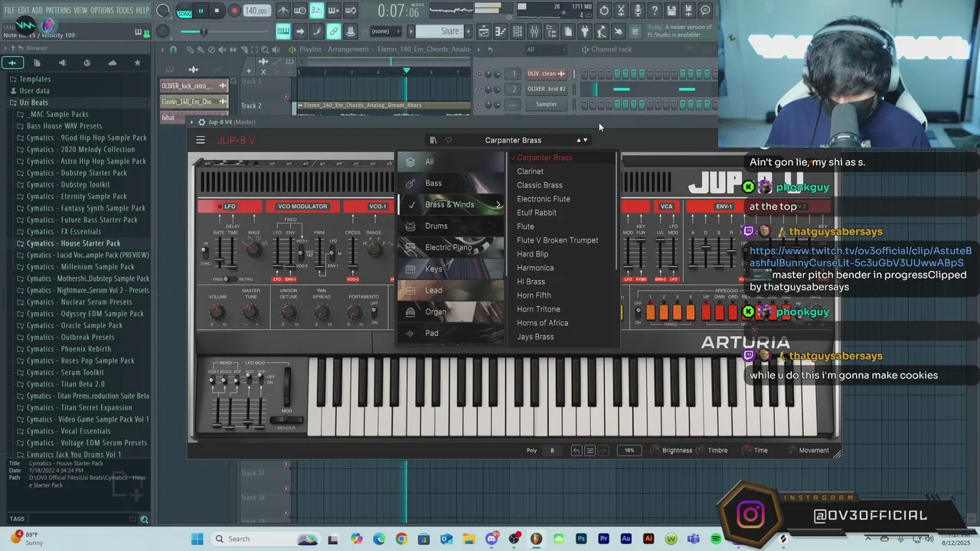Choose the Clarinet preset
This screenshot has height=551, width=980.
530,171
